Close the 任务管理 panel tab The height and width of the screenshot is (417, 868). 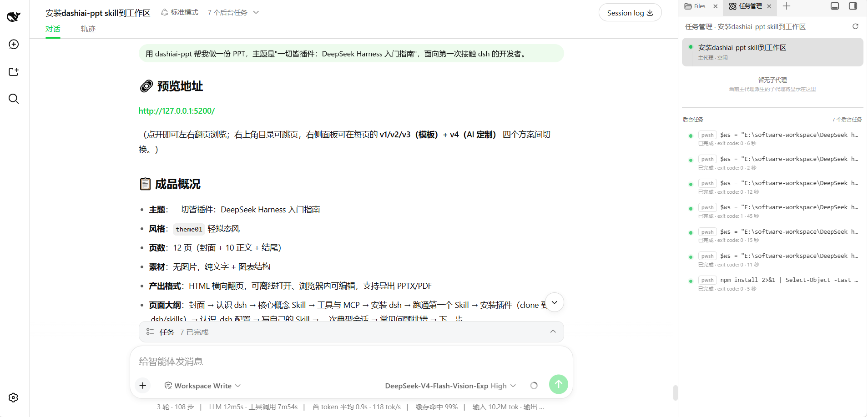(769, 6)
